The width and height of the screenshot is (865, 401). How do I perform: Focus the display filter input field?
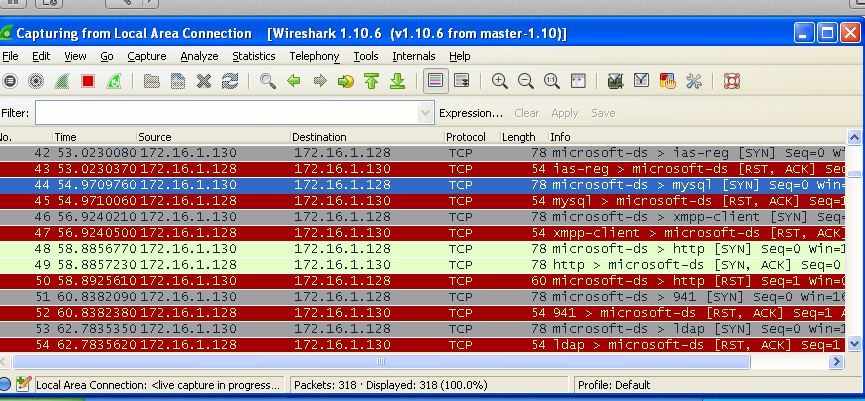pyautogui.click(x=227, y=113)
